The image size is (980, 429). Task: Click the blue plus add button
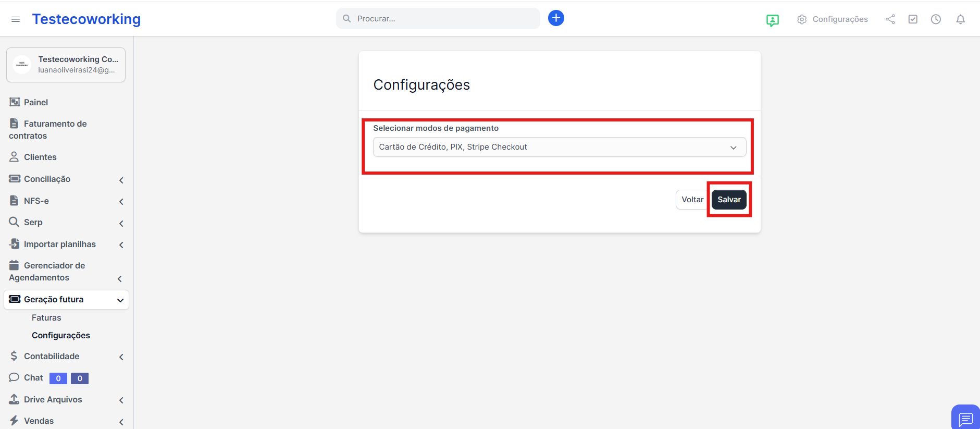(556, 18)
